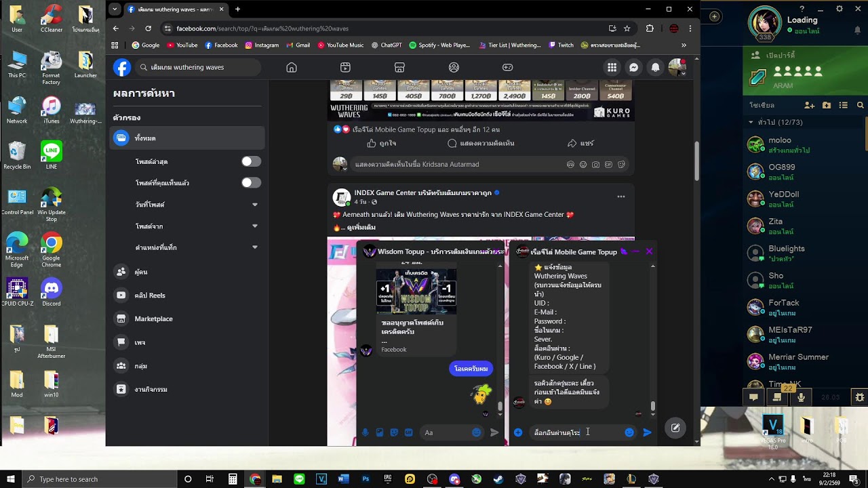Viewport: 868px width, 488px height.
Task: Open the Facebook menu grid icon
Action: point(612,67)
